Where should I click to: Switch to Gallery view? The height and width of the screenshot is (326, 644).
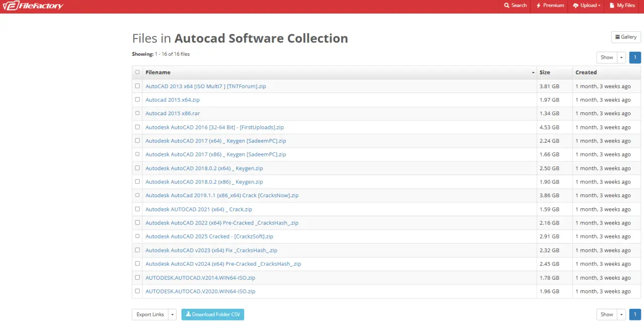626,37
